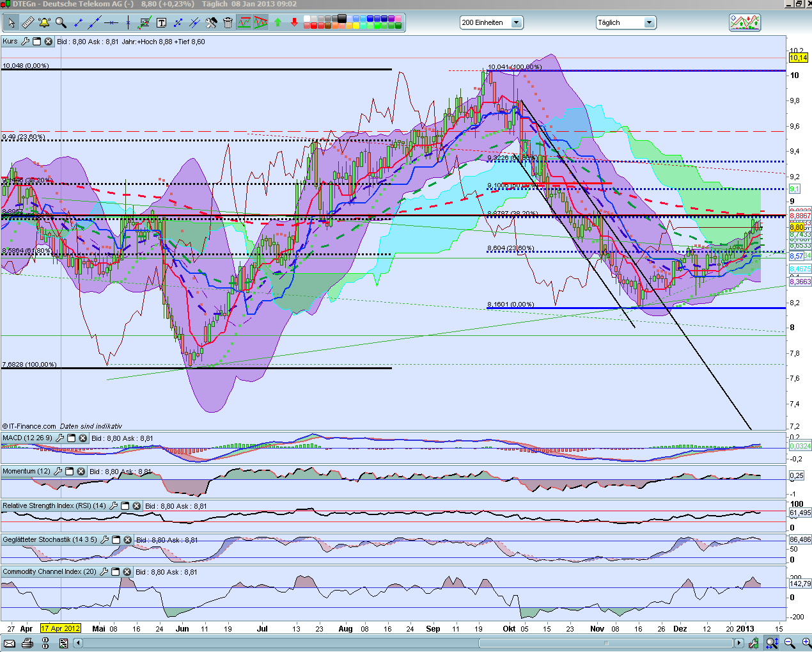The width and height of the screenshot is (812, 652).
Task: Place a red down arrow marker
Action: tap(294, 23)
